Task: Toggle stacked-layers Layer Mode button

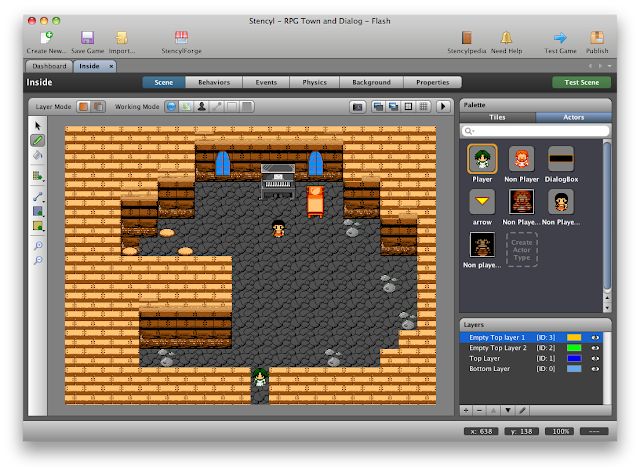Action: tap(98, 107)
